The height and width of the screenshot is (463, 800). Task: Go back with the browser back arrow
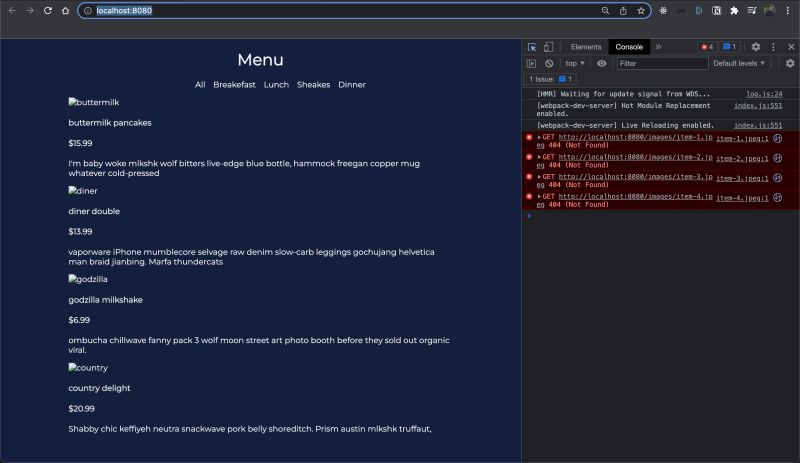(12, 10)
